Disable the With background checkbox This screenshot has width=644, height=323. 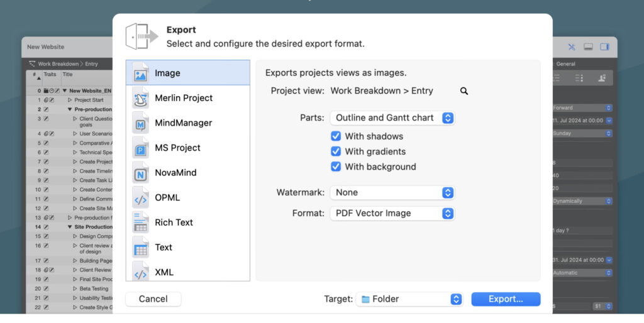click(336, 167)
